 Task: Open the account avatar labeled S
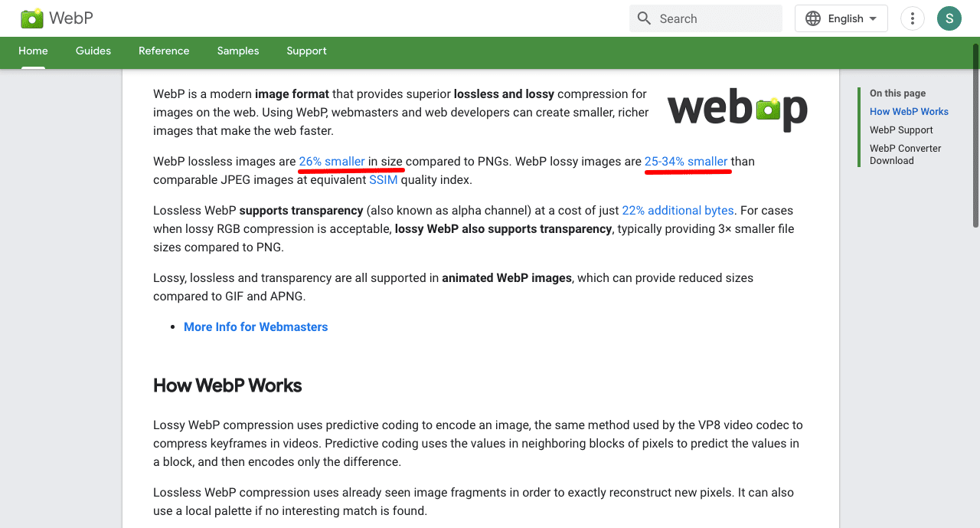pos(949,18)
